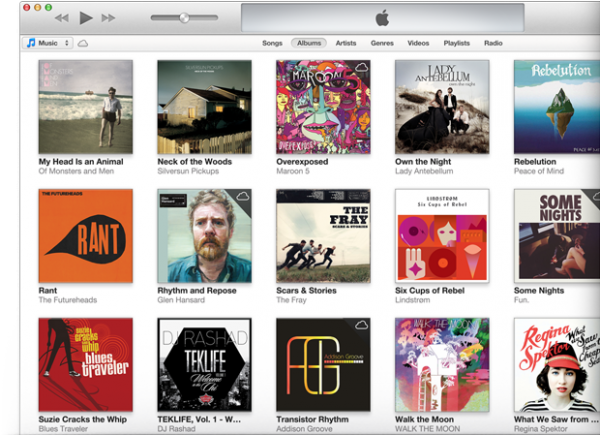Open the TEKLIFE album cover

point(204,365)
